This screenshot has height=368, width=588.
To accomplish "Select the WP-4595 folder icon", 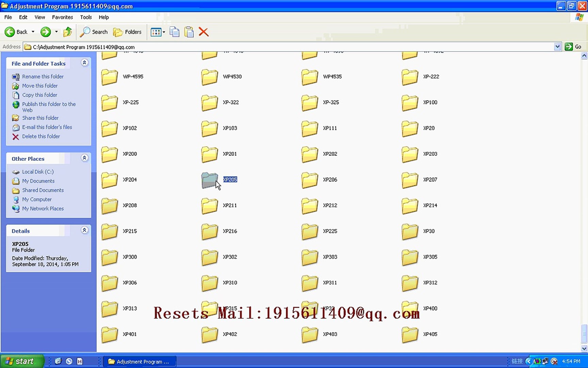I will click(x=109, y=77).
